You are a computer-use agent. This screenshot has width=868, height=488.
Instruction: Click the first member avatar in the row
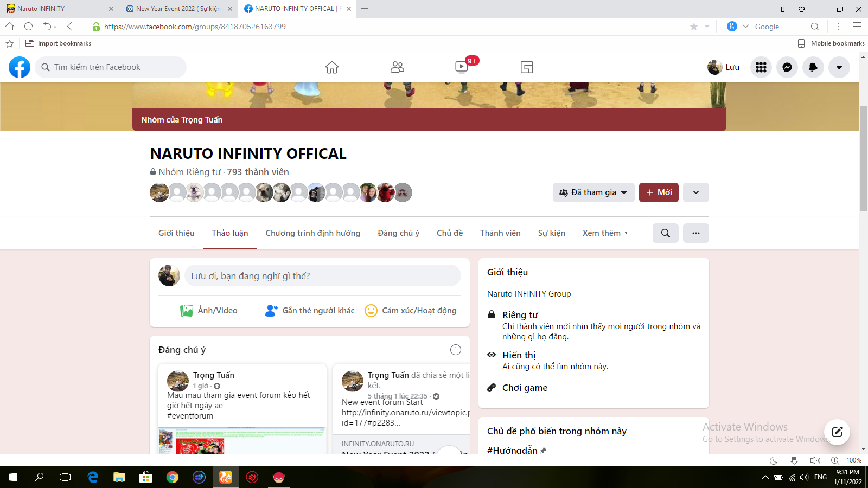point(159,192)
